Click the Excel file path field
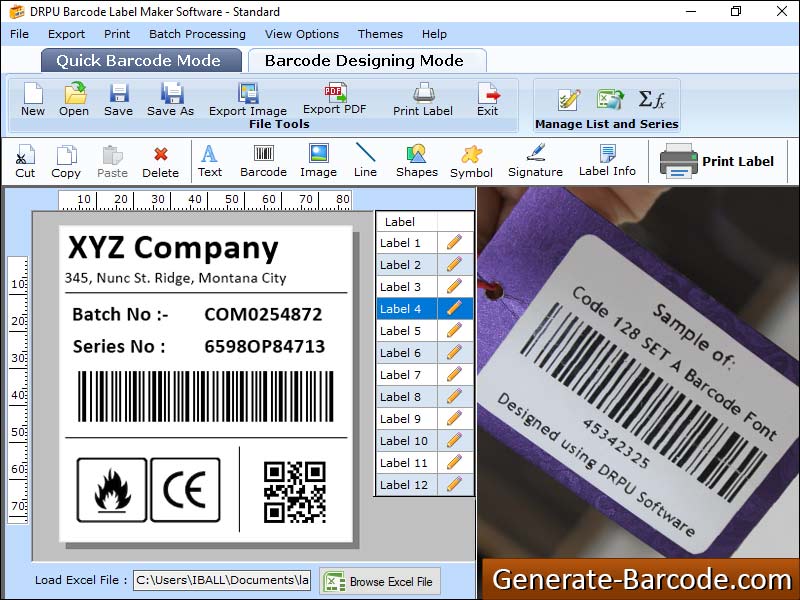 tap(222, 581)
